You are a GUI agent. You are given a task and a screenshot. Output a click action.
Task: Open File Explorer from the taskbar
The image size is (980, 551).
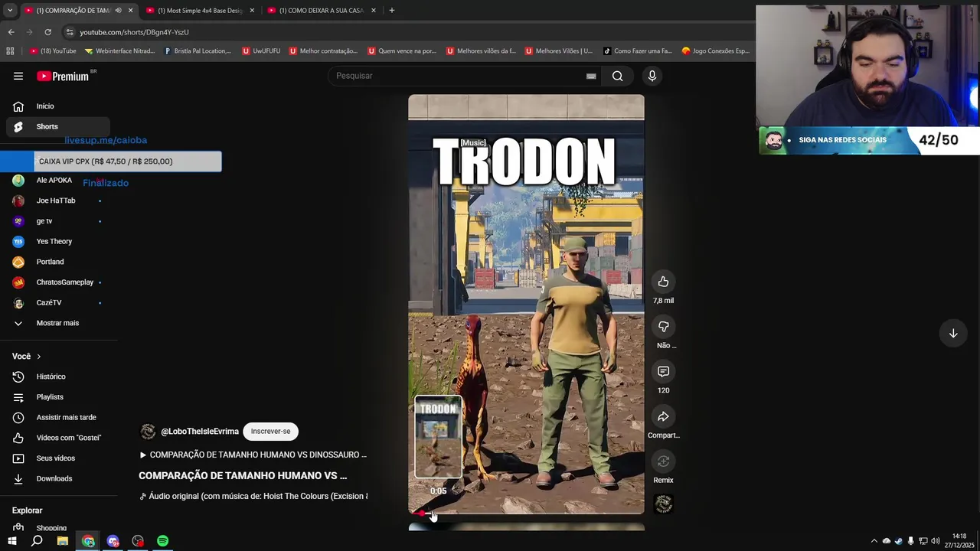63,541
